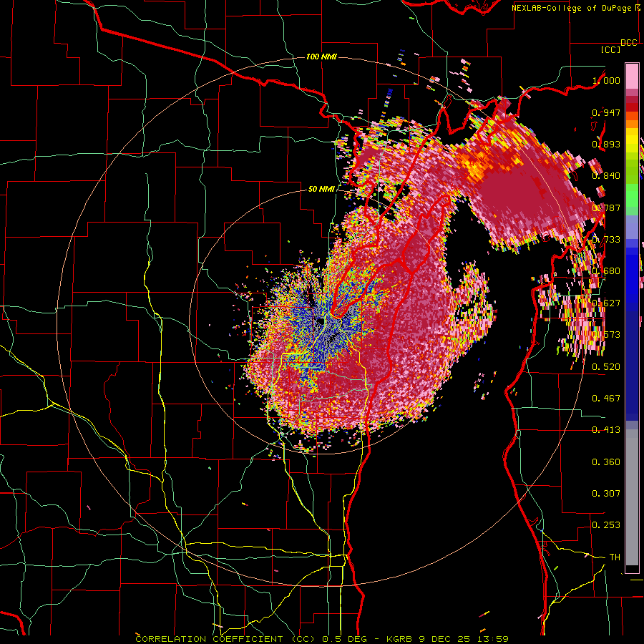Click the 0.573 legend value
Screen dimensions: 644x644
(x=606, y=335)
